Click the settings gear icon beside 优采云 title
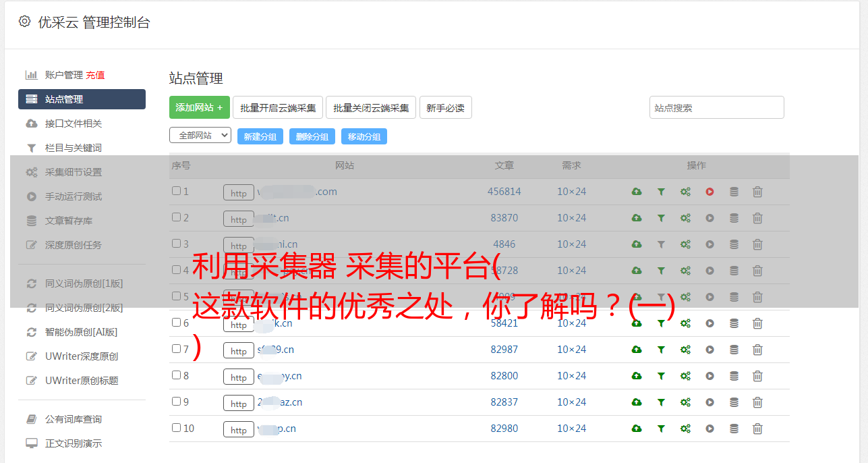This screenshot has width=868, height=463. point(25,22)
